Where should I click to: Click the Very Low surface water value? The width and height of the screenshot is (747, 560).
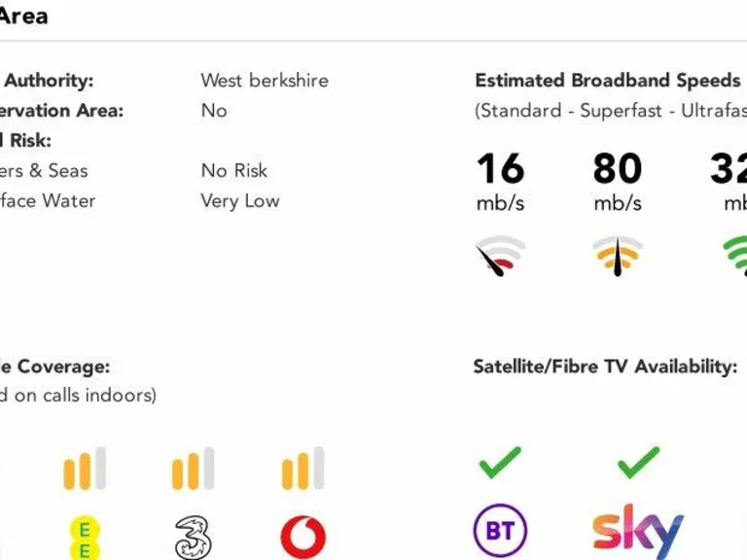[x=240, y=201]
